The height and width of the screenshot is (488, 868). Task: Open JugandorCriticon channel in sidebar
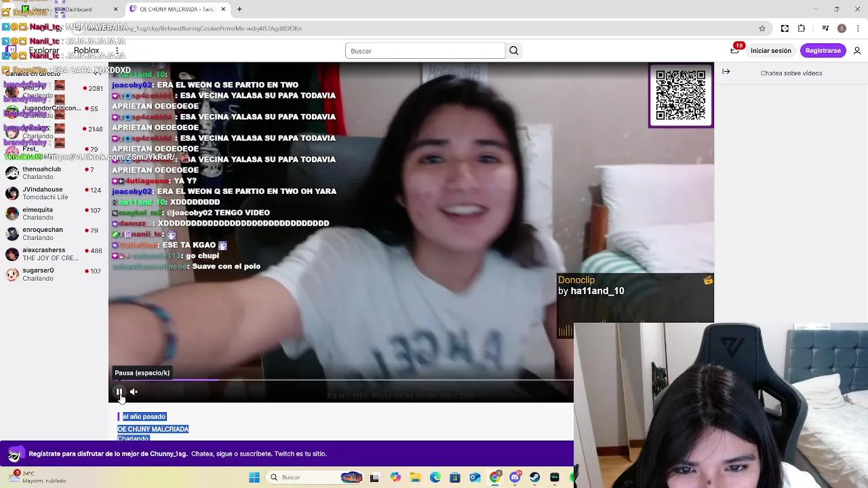coord(54,112)
